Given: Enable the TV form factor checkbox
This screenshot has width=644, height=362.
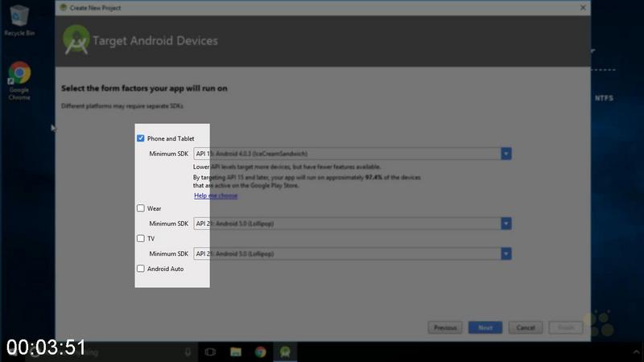Looking at the screenshot, I should [140, 238].
